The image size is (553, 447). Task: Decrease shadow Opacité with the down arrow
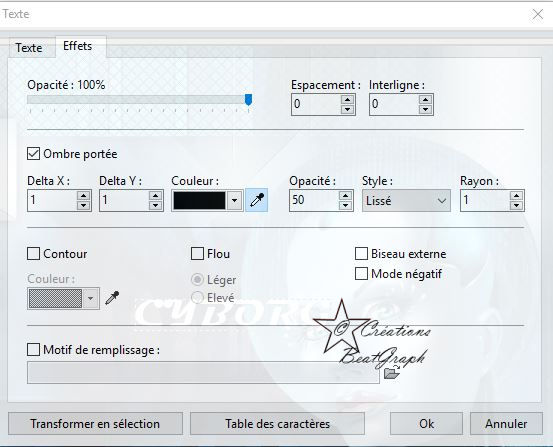[345, 205]
